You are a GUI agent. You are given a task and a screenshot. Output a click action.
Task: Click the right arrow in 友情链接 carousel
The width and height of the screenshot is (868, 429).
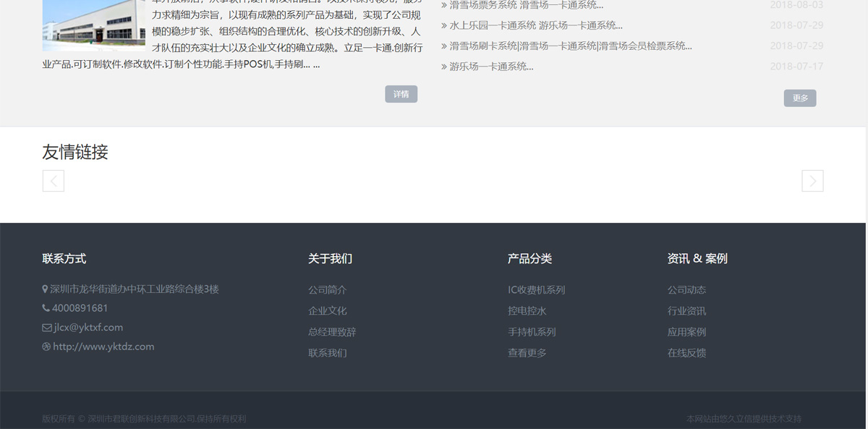coord(812,181)
